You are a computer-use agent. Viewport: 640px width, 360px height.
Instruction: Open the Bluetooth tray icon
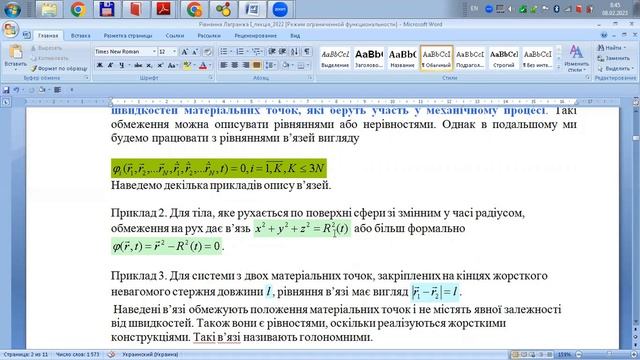coord(556,9)
